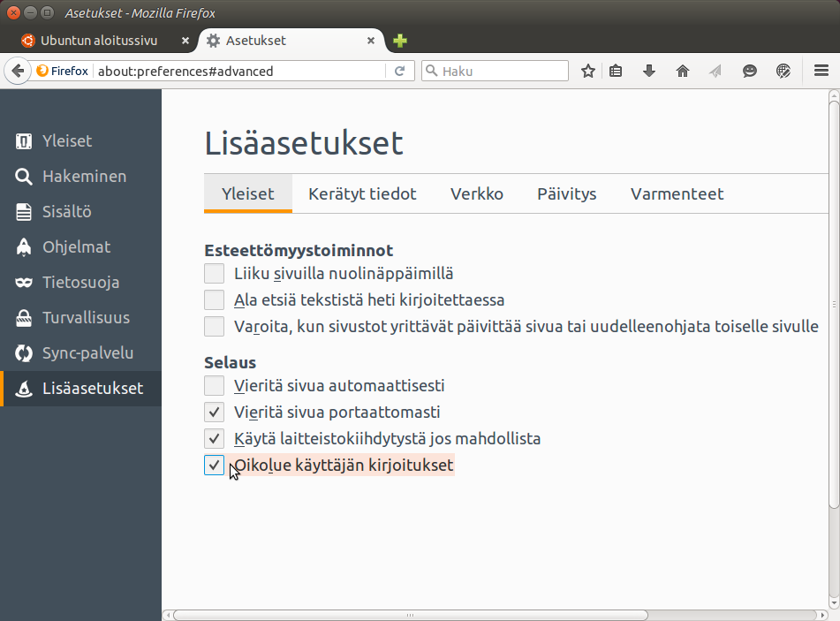Switch to the Varmenteet tab

(x=677, y=194)
